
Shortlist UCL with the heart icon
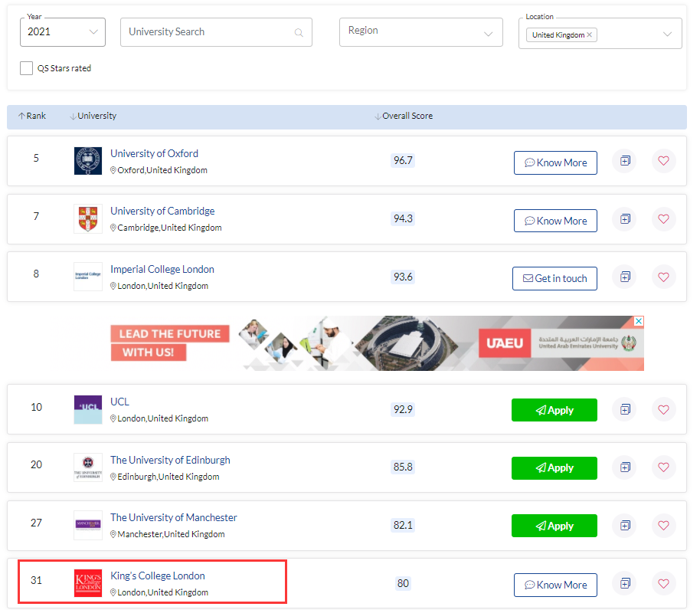click(663, 409)
